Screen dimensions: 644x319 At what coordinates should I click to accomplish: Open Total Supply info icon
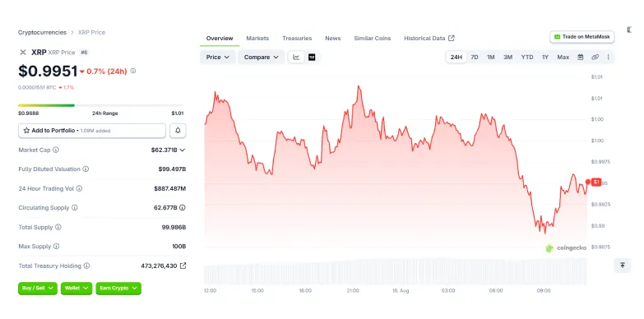(x=58, y=227)
